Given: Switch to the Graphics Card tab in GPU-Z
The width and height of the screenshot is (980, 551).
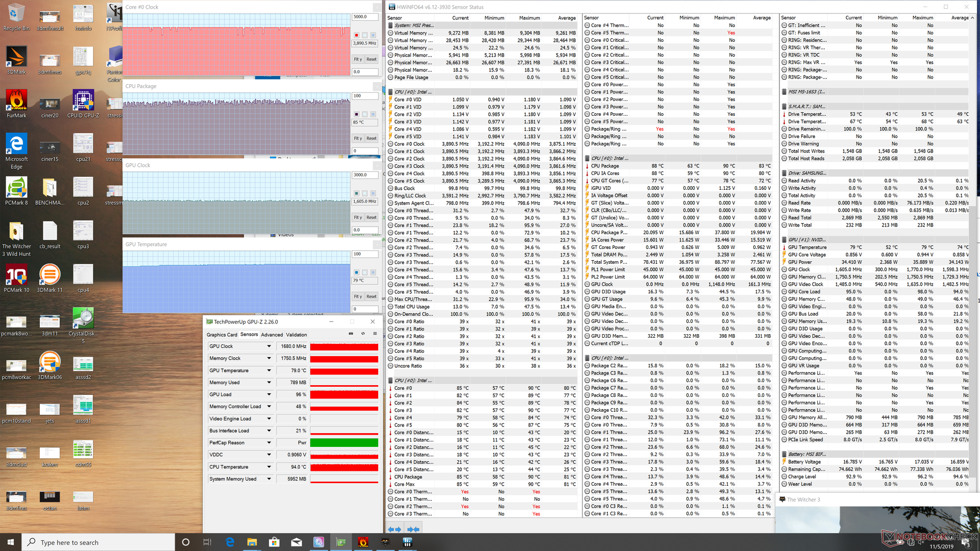Looking at the screenshot, I should [222, 335].
